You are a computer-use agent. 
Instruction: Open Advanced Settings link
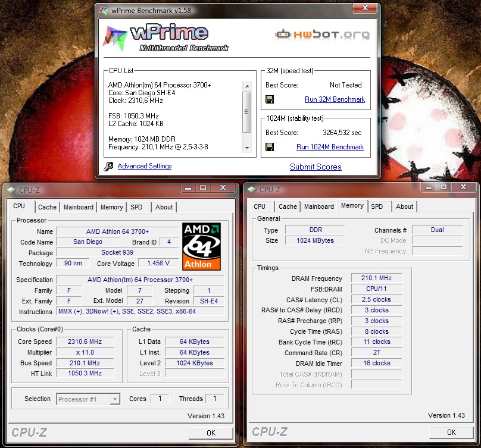pos(145,166)
